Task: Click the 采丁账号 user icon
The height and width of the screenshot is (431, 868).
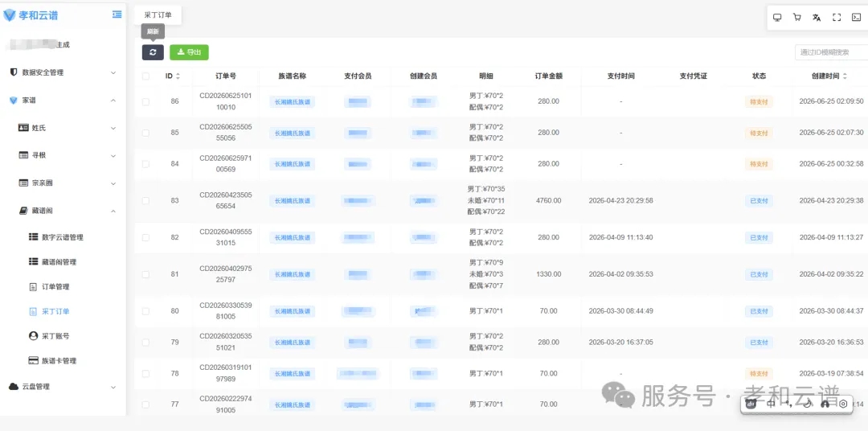Action: tap(33, 336)
